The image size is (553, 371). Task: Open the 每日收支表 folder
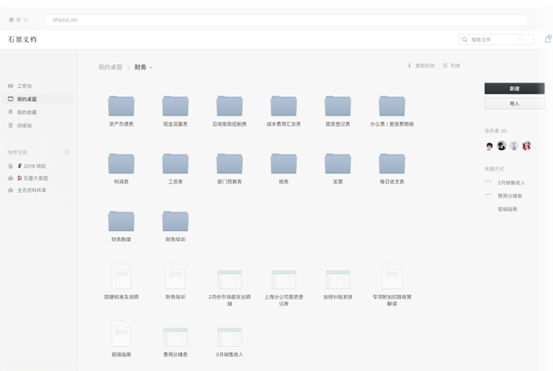point(392,164)
